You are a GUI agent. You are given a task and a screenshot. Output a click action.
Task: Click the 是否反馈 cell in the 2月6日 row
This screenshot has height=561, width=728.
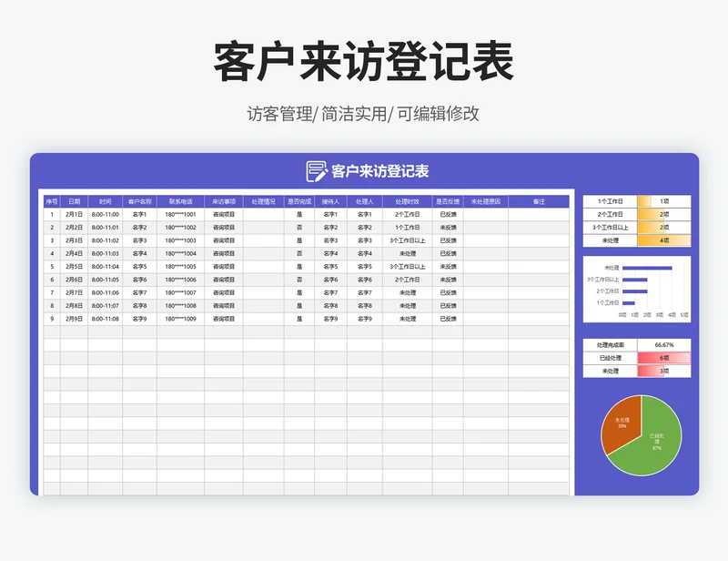click(x=448, y=280)
